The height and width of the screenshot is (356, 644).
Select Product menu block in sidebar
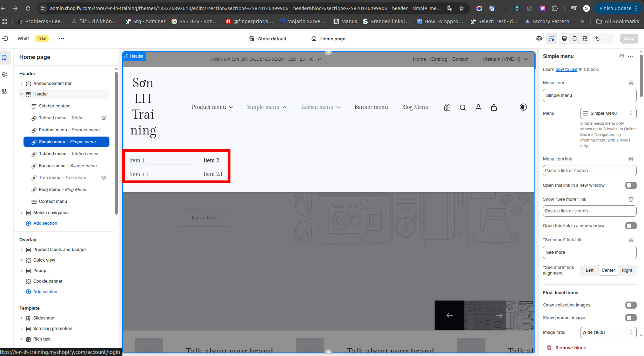click(x=66, y=130)
